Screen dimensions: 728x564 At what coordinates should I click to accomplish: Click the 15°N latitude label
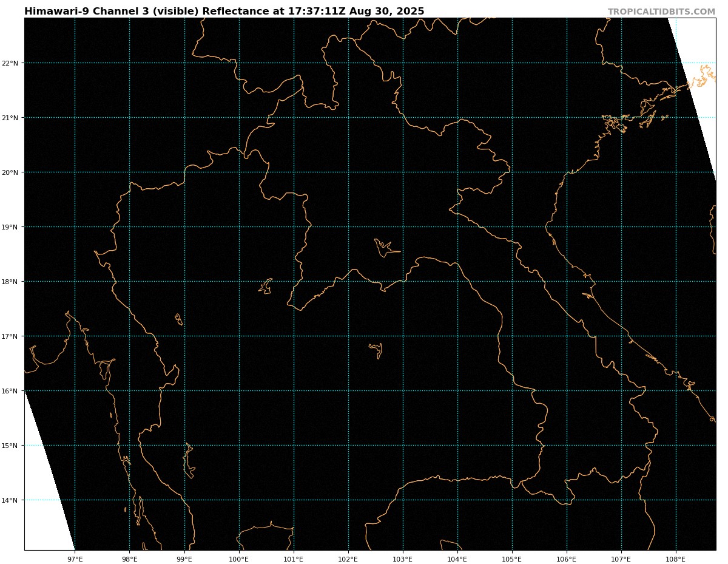10,446
